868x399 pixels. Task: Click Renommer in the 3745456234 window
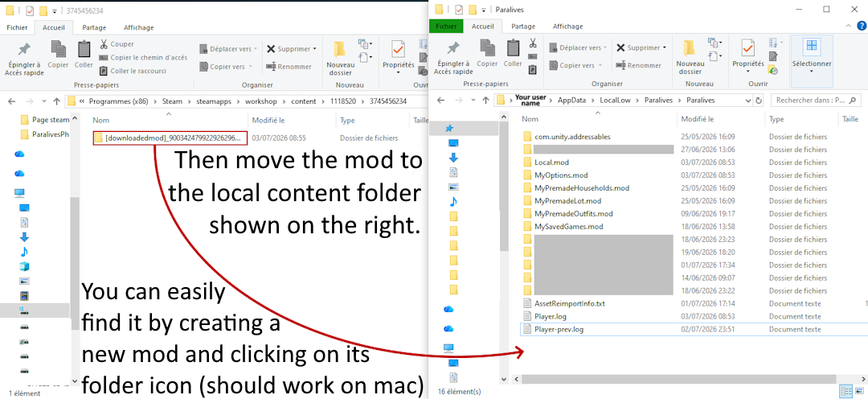tap(289, 67)
